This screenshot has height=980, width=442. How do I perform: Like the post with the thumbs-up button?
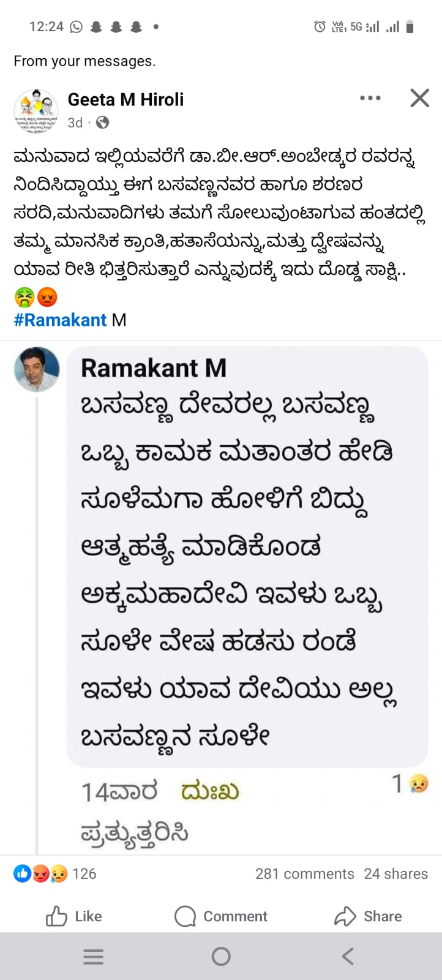tap(74, 916)
